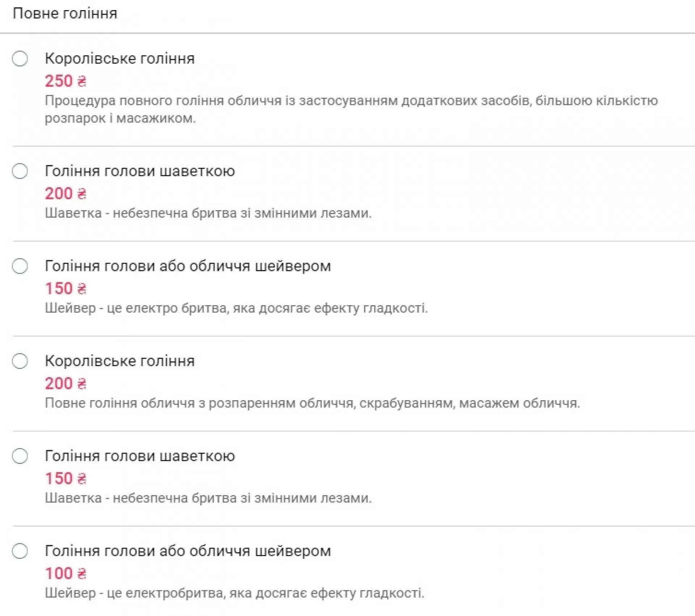Click the 250 ₴ price label
The height and width of the screenshot is (616, 695).
(66, 81)
